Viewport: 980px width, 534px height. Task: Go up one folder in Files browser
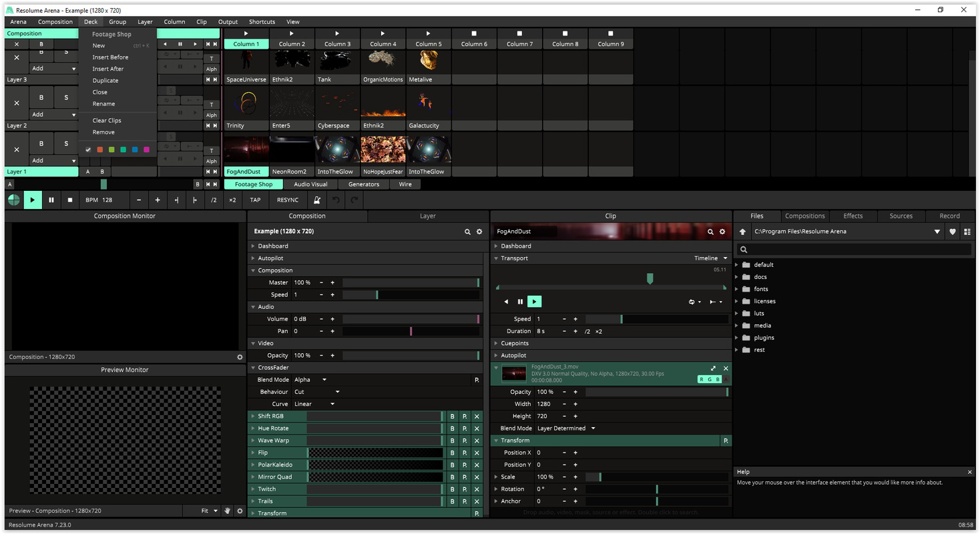point(742,232)
